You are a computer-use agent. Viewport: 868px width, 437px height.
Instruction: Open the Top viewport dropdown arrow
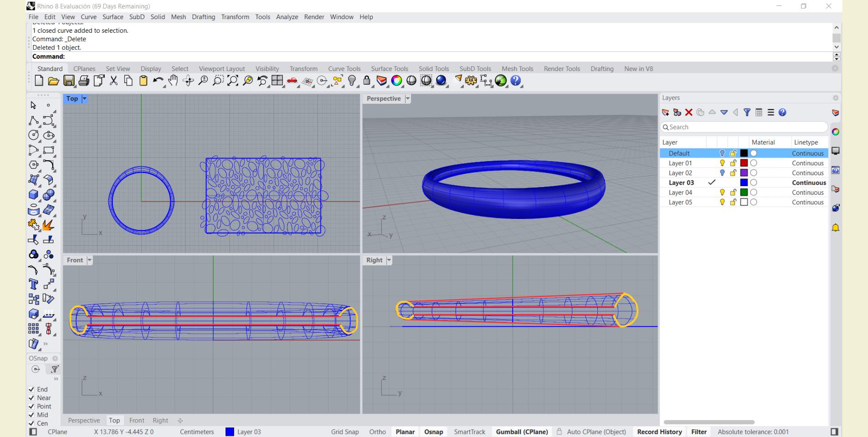click(x=84, y=98)
